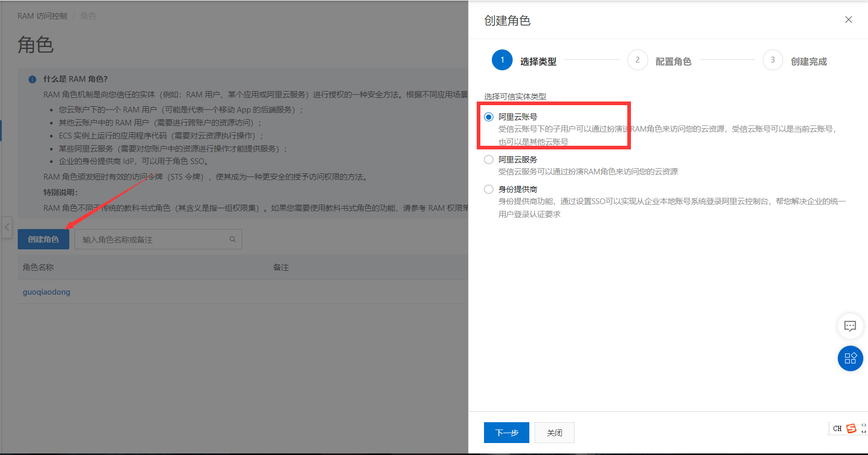
Task: Click the 受信云服务可以通过扮演RAM角色 description text
Action: [x=588, y=172]
